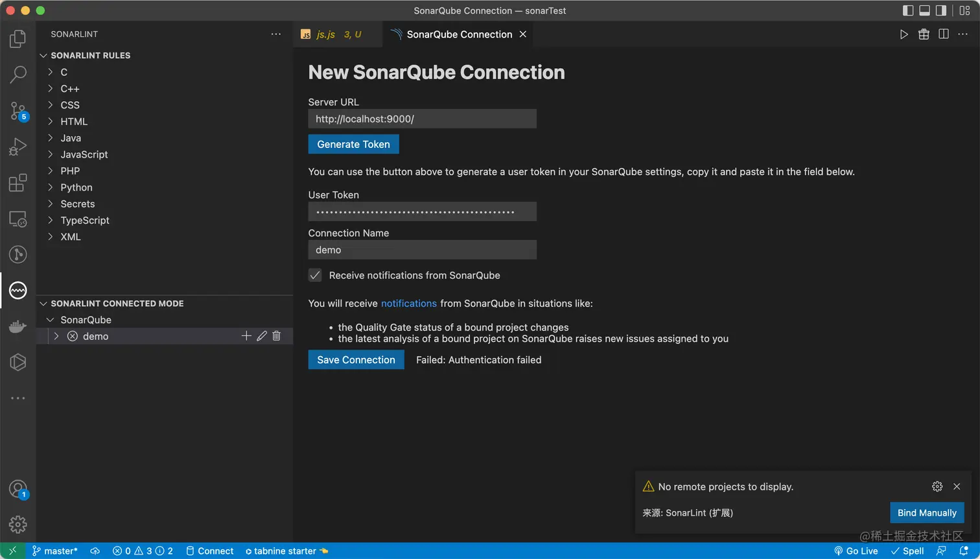Select the Java rules row
980x559 pixels.
pos(165,138)
